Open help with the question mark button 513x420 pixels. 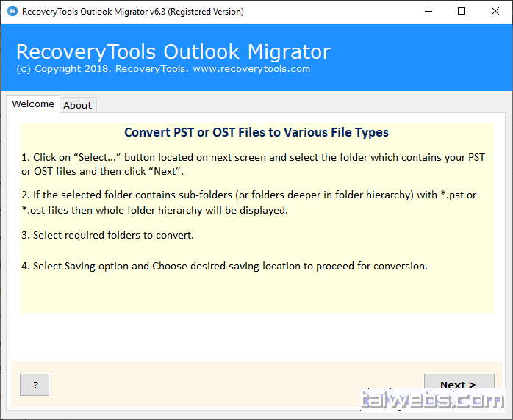[35, 384]
